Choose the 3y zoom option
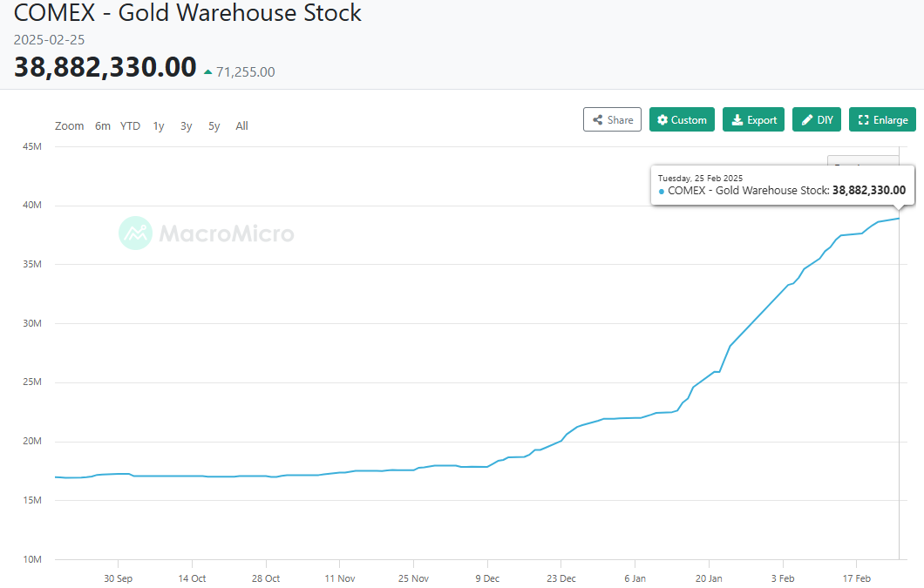924x588 pixels. [187, 126]
